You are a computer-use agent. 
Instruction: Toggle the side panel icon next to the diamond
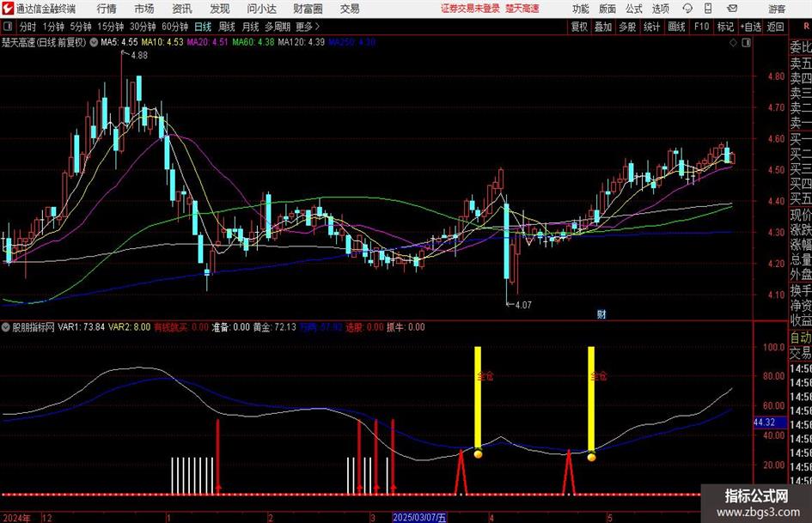(x=746, y=43)
